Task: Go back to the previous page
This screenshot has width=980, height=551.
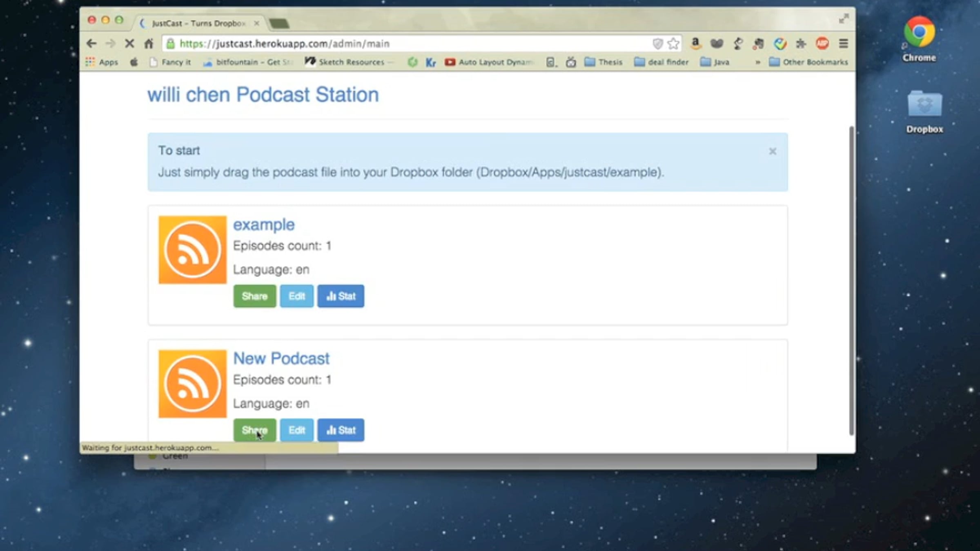Action: pos(91,43)
